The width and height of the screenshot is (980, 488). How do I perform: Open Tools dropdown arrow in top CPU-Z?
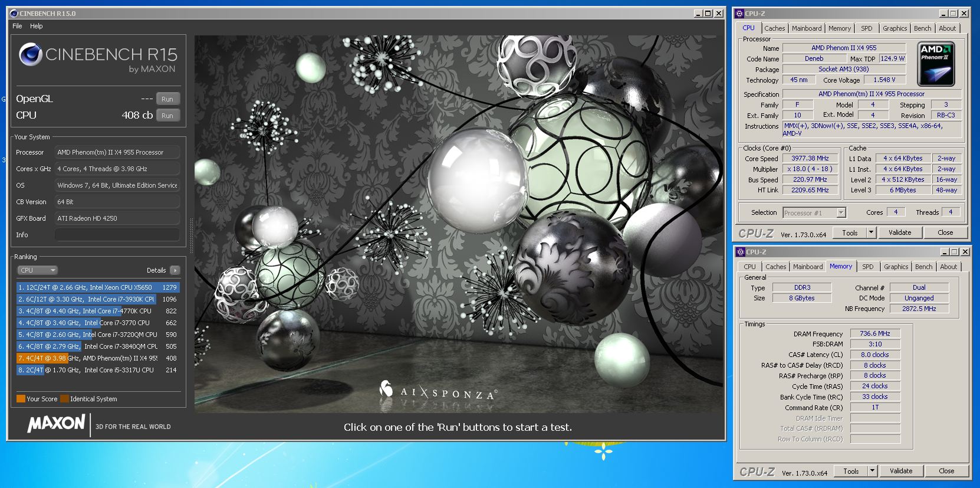coord(871,232)
